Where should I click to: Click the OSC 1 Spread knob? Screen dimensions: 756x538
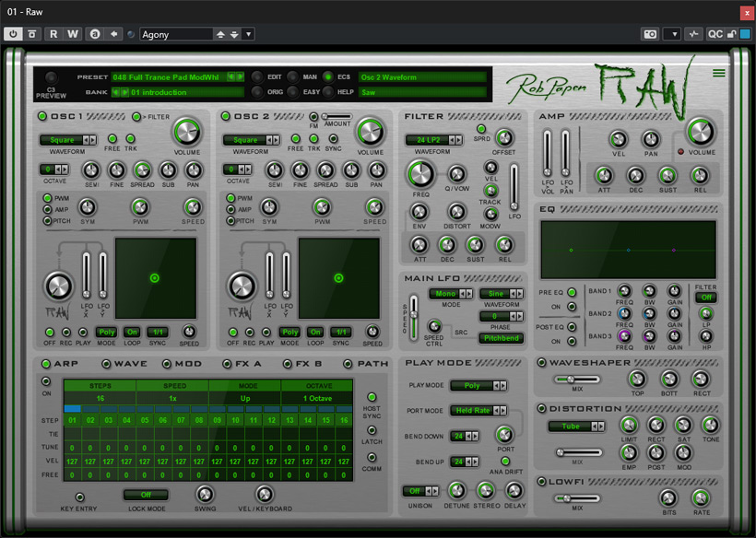(x=142, y=170)
